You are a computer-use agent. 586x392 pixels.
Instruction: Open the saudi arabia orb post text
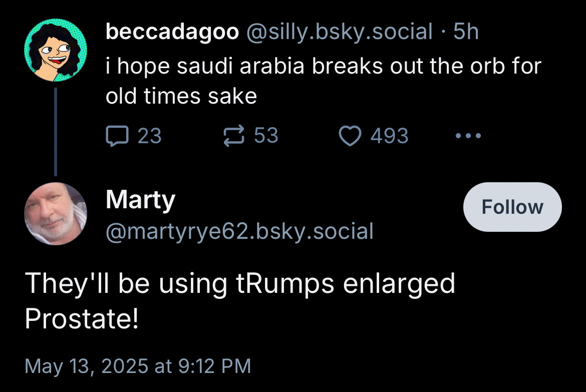(x=323, y=81)
